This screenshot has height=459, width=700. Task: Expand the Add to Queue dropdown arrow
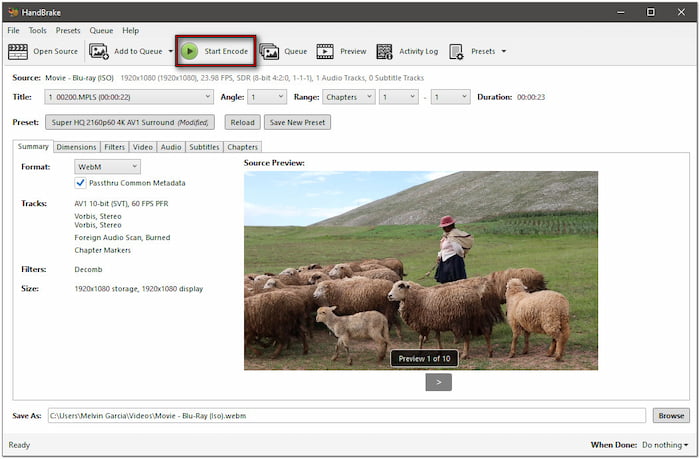171,51
